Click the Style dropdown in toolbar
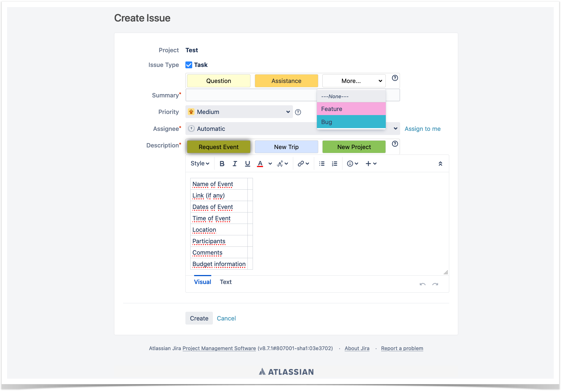The height and width of the screenshot is (392, 563). click(200, 164)
